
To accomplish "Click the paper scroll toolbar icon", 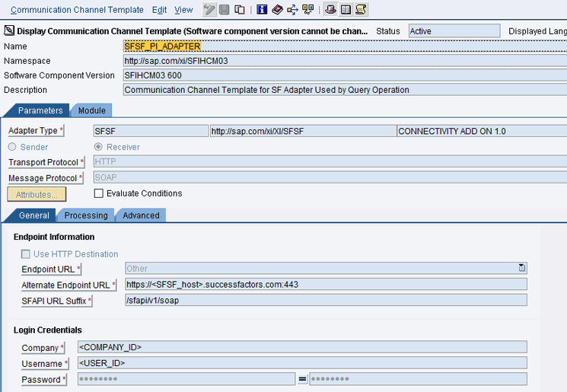I will 361,10.
